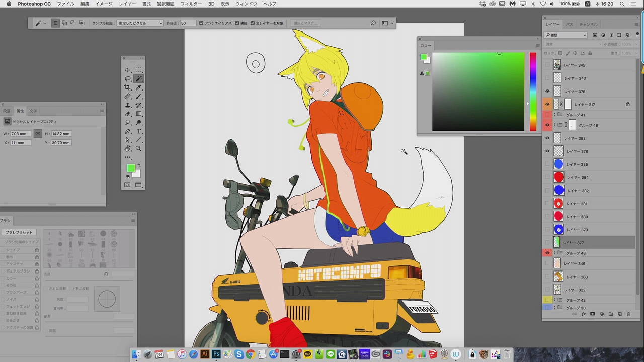
Task: Expand グループ 42 folder
Action: (x=555, y=300)
